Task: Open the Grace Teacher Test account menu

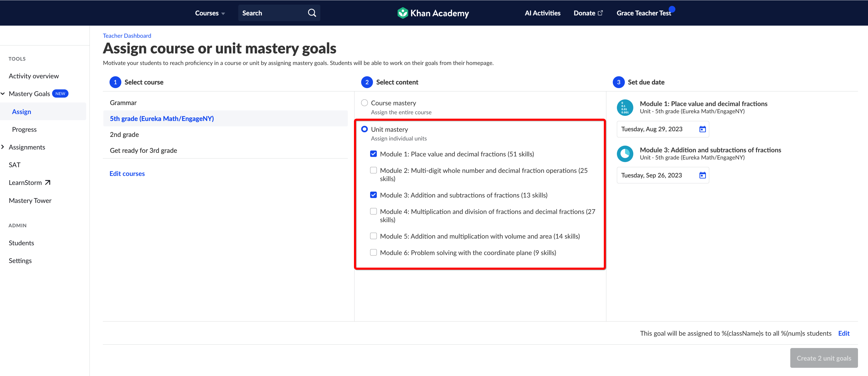Action: pos(644,13)
